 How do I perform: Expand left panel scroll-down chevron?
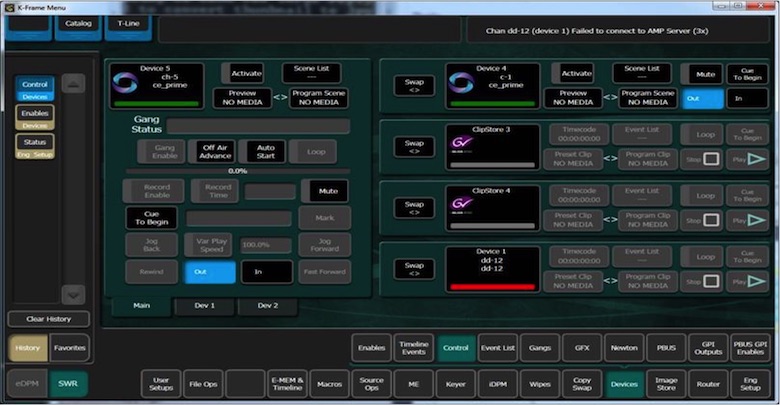pyautogui.click(x=75, y=295)
